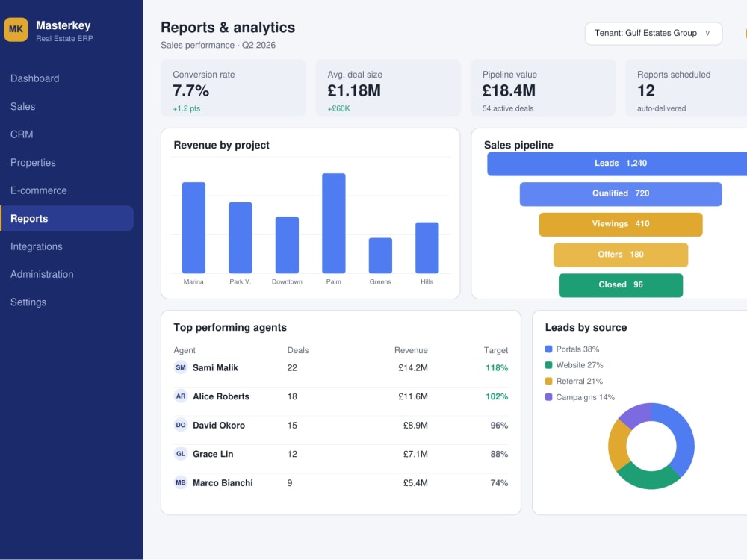747x560 pixels.
Task: Select the Palm revenue bar
Action: click(x=333, y=223)
